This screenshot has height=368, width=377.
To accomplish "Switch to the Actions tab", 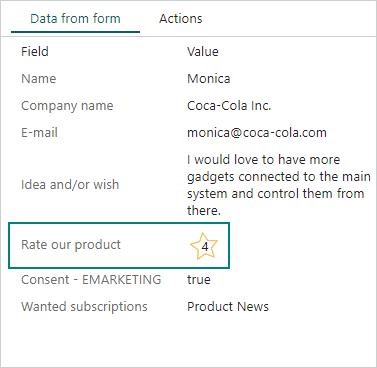I will [x=181, y=19].
